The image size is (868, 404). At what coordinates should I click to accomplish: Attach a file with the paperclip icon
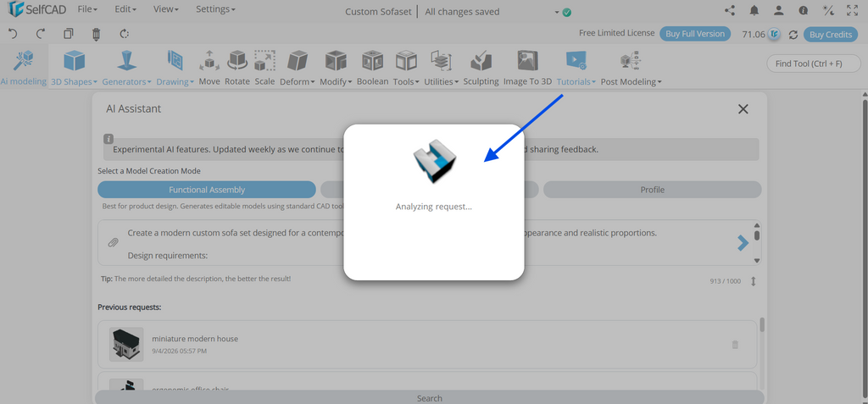tap(113, 242)
